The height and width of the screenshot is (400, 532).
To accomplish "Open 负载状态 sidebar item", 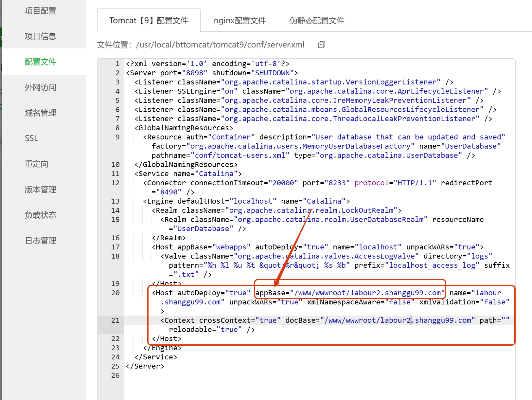I will tap(41, 215).
